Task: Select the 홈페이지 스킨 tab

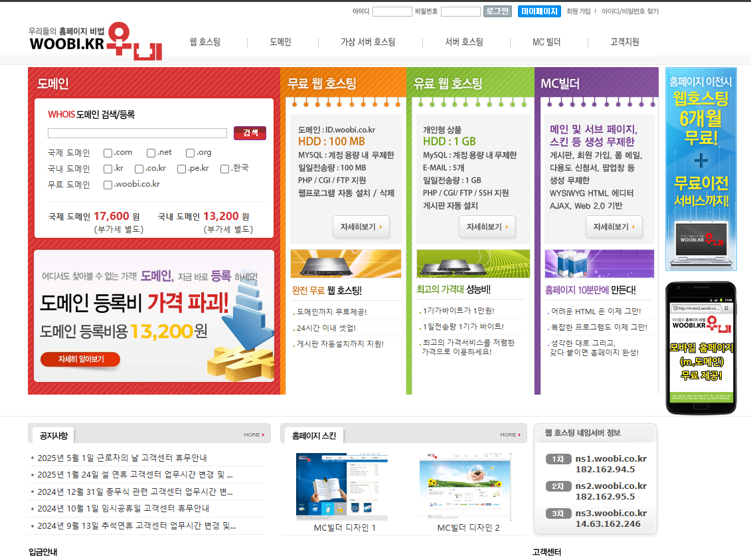Action: tap(314, 436)
